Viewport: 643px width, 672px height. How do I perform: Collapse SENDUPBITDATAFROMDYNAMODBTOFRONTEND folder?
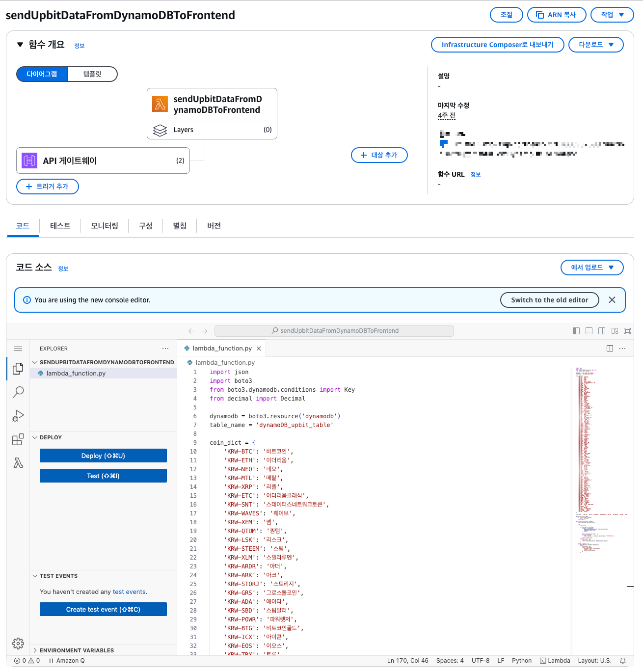pyautogui.click(x=104, y=362)
